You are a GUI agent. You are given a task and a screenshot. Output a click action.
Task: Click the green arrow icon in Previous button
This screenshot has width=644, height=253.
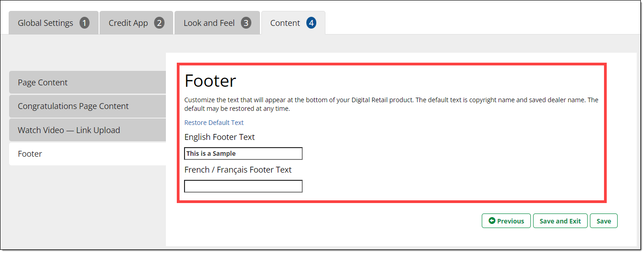[492, 221]
